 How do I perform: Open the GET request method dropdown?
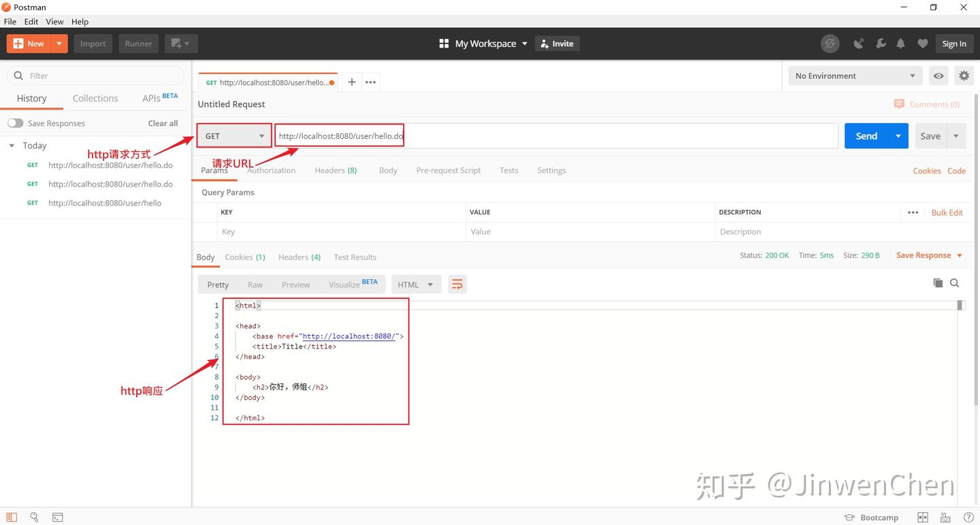[233, 136]
